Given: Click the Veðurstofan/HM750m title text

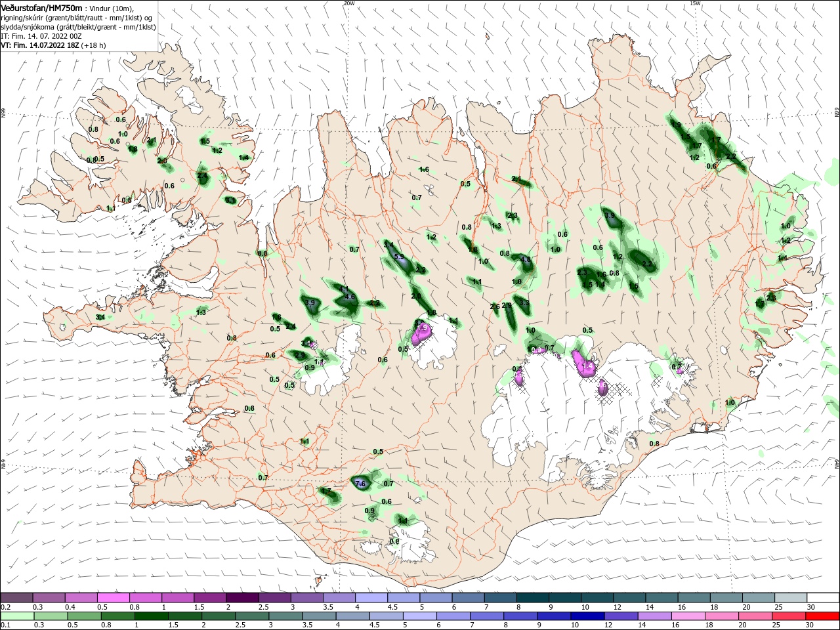Looking at the screenshot, I should pyautogui.click(x=42, y=7).
